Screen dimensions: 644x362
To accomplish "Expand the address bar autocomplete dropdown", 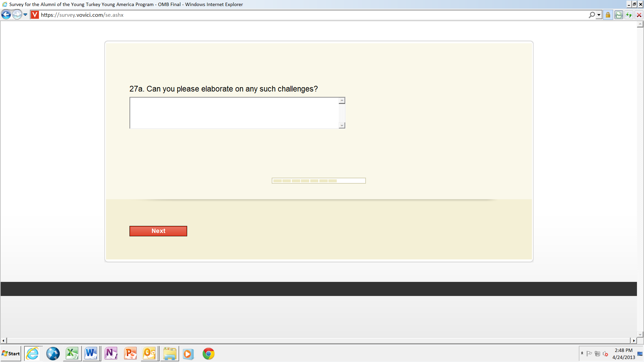I will point(599,15).
